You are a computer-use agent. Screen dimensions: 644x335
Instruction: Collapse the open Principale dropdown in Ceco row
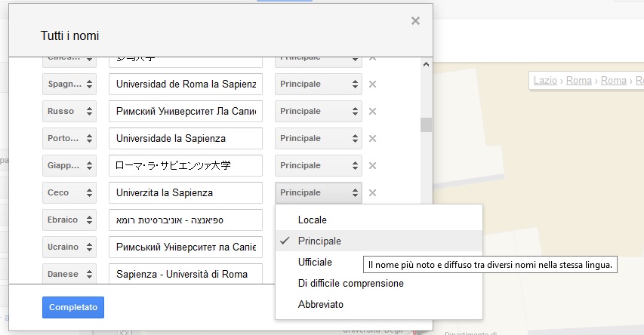pyautogui.click(x=319, y=192)
